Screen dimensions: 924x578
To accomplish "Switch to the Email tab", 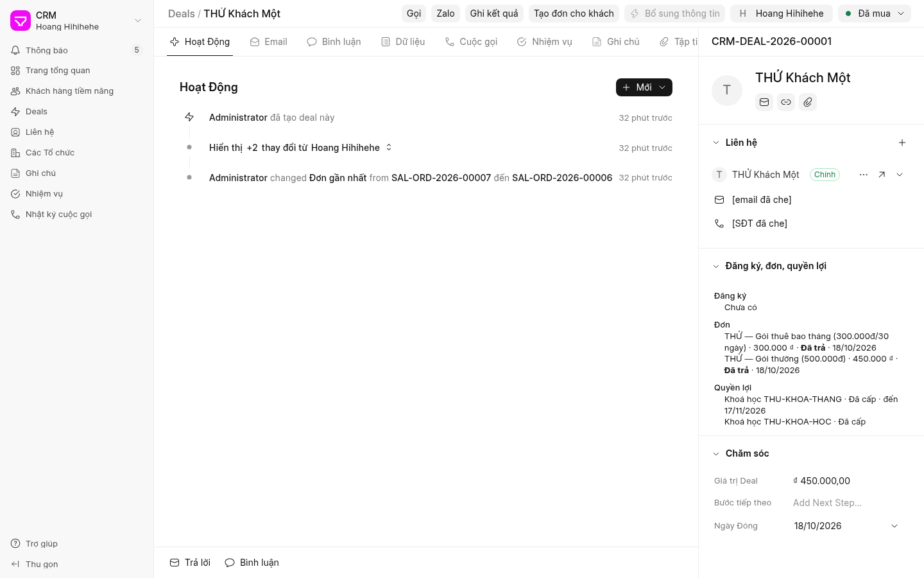I will (x=269, y=42).
